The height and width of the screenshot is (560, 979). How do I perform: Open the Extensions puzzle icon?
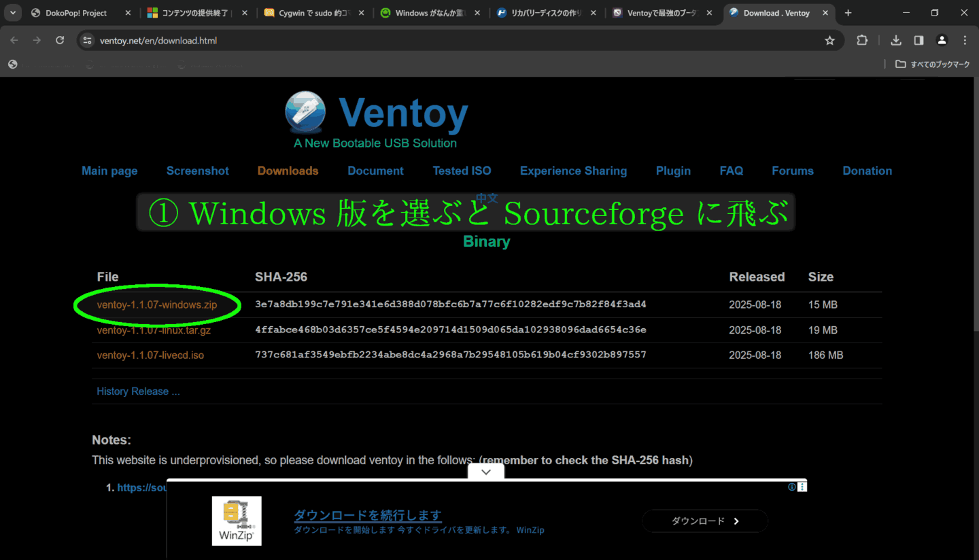click(862, 40)
